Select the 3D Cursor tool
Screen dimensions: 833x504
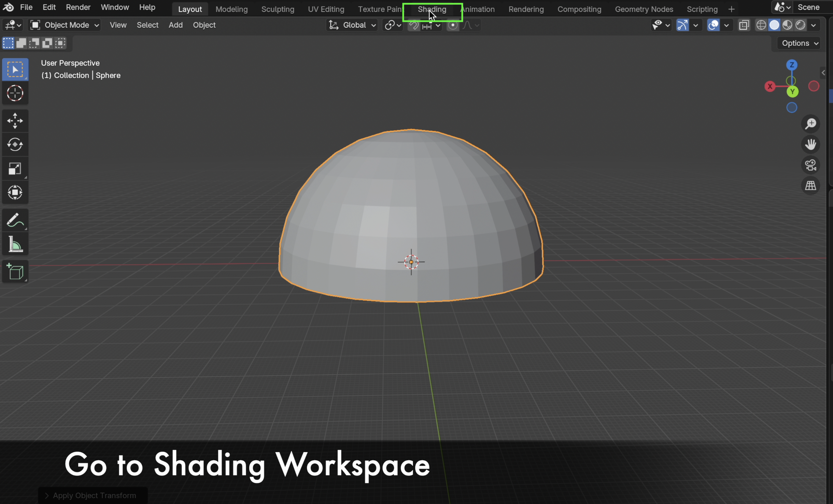tap(15, 93)
